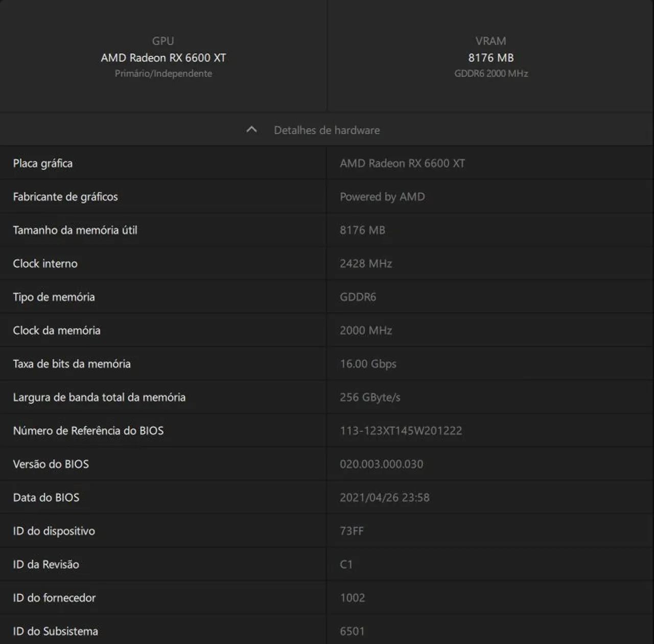The height and width of the screenshot is (644, 654).
Task: Select the GDDR6 2000 MHz subtitle under VRAM
Action: [x=491, y=74]
